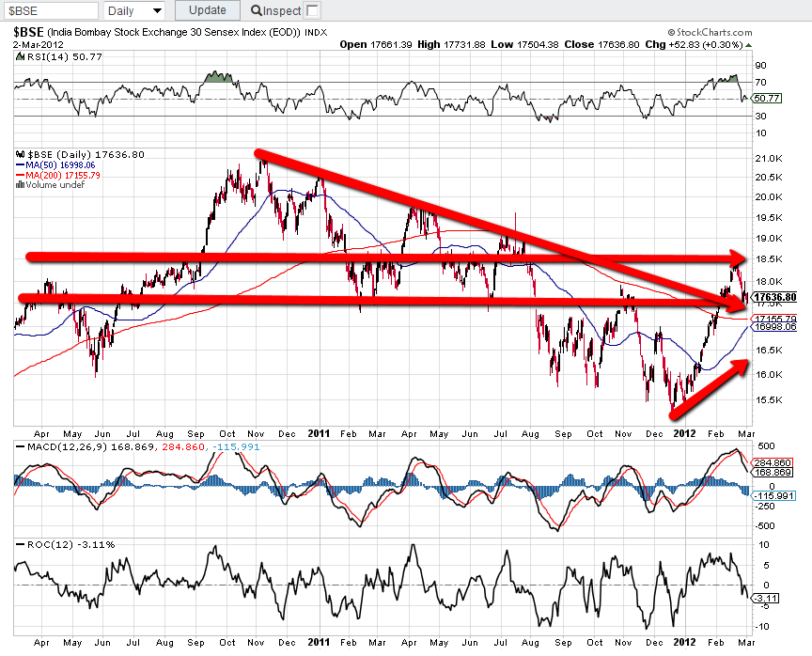Viewport: 812px width, 656px height.
Task: Click the last price tag 17636.80
Action: pyautogui.click(x=774, y=297)
